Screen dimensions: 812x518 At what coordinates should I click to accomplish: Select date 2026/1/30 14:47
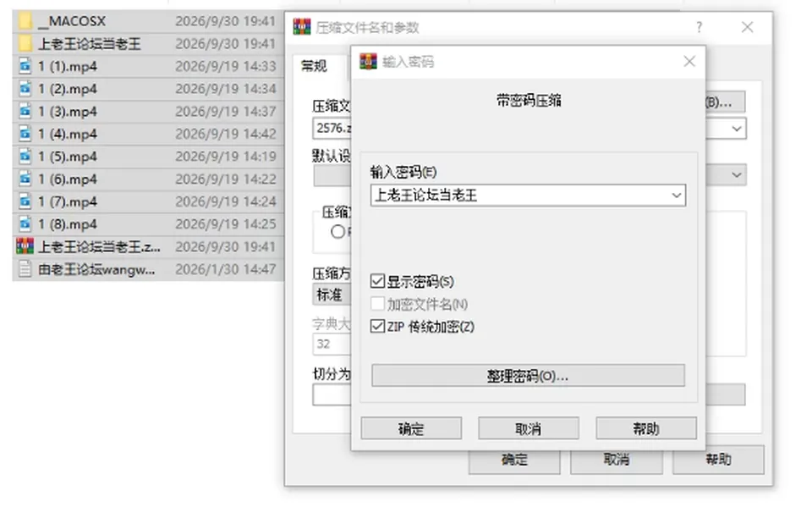pos(225,269)
